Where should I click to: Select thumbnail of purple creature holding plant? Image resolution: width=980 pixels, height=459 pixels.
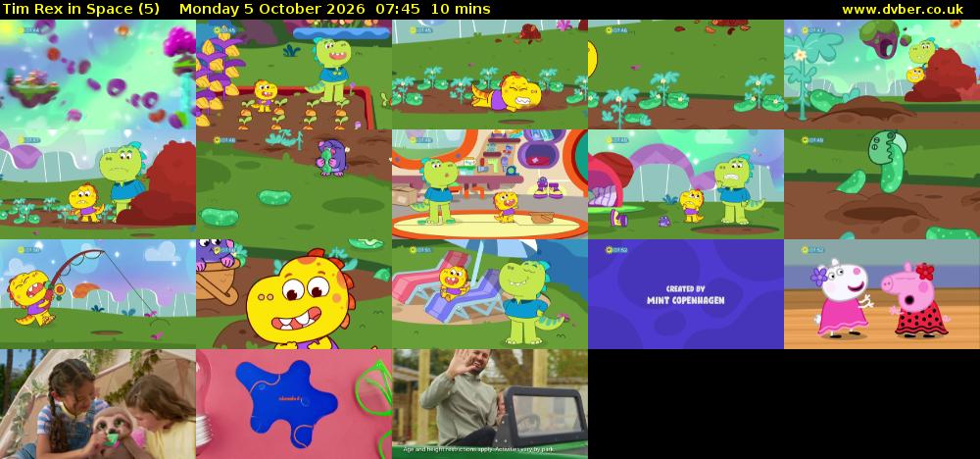(x=294, y=184)
